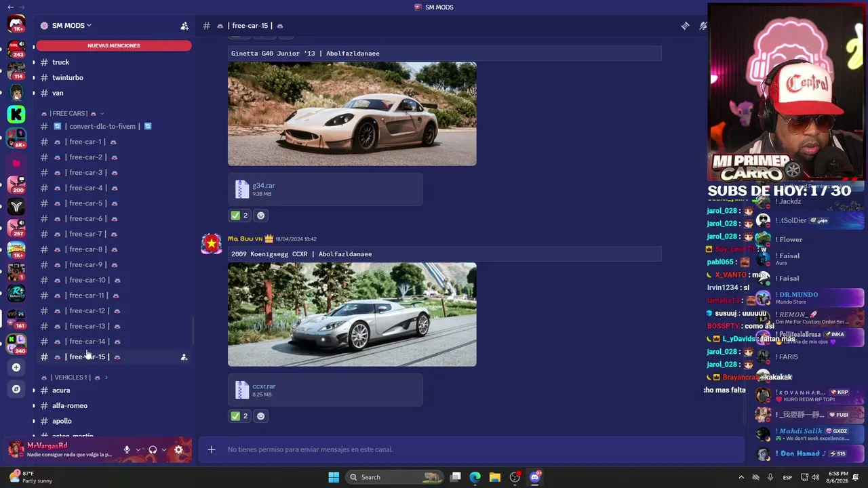Viewport: 868px width, 488px height.
Task: Click the Windows taskbar Search box
Action: [395, 477]
